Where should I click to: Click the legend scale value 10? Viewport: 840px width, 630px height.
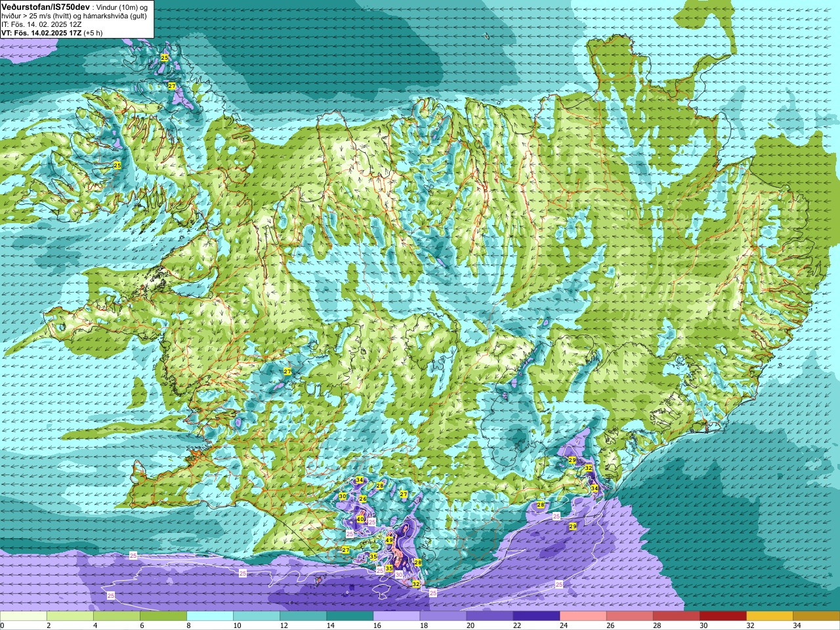pyautogui.click(x=237, y=625)
